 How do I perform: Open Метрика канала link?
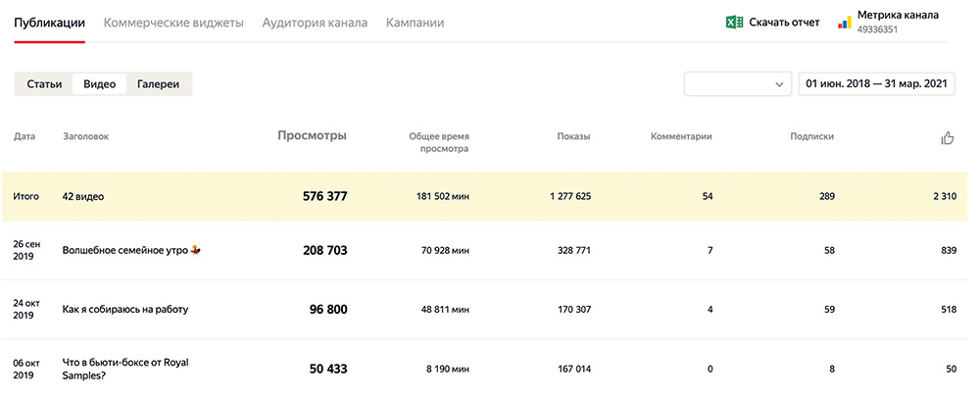point(897,16)
